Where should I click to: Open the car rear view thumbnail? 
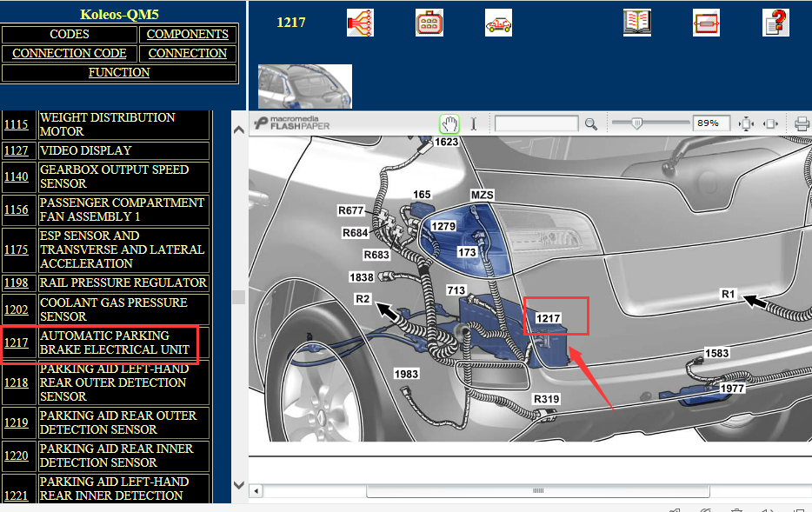305,86
